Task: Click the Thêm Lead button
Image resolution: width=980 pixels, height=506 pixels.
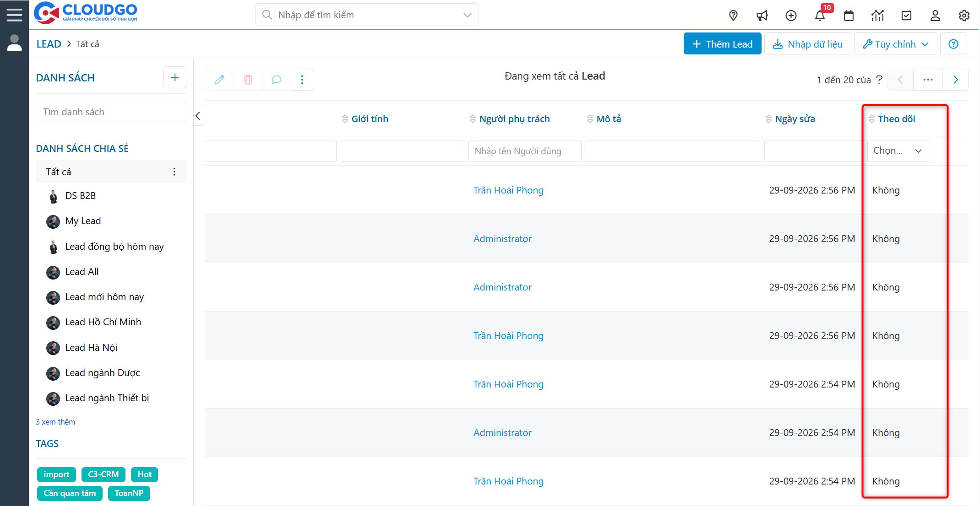Action: (722, 44)
